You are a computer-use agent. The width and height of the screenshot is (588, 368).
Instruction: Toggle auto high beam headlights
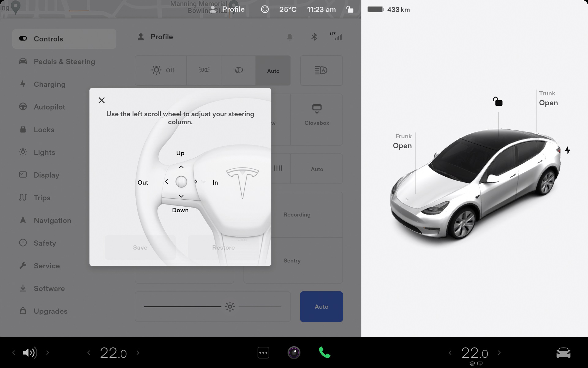point(321,71)
